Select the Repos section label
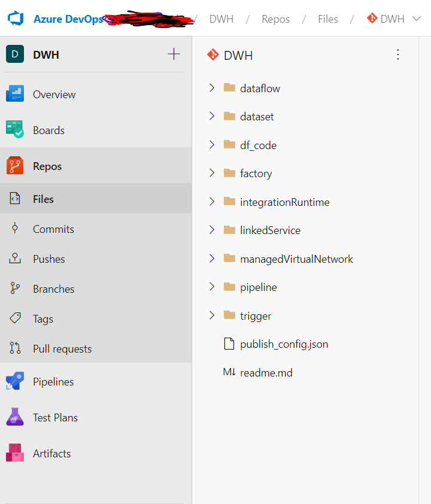 tap(47, 166)
